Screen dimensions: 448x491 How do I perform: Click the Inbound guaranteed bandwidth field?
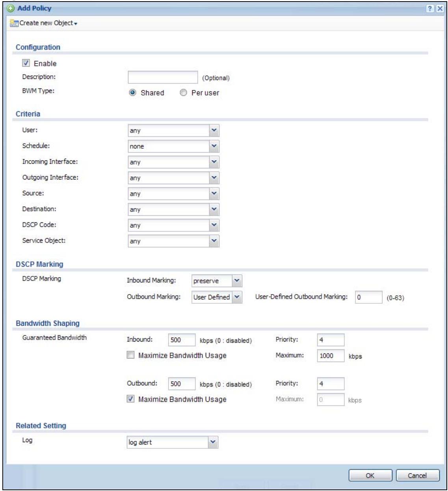(182, 340)
